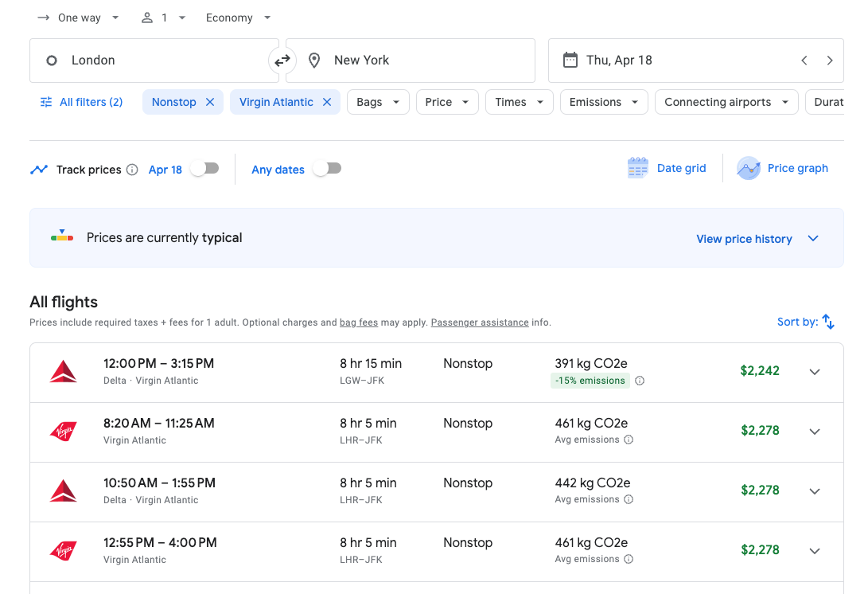Screen dimensions: 868x594
Task: Open the Economy cabin class dropdown
Action: pos(238,18)
